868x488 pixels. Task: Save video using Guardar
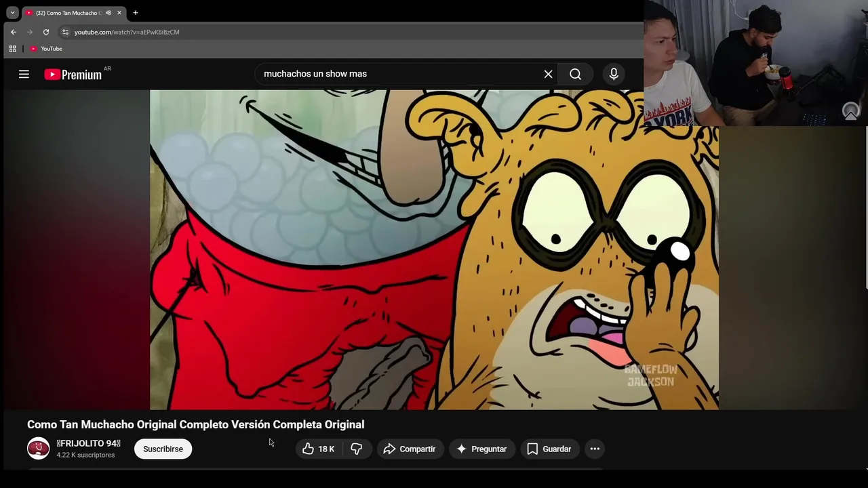(x=549, y=449)
